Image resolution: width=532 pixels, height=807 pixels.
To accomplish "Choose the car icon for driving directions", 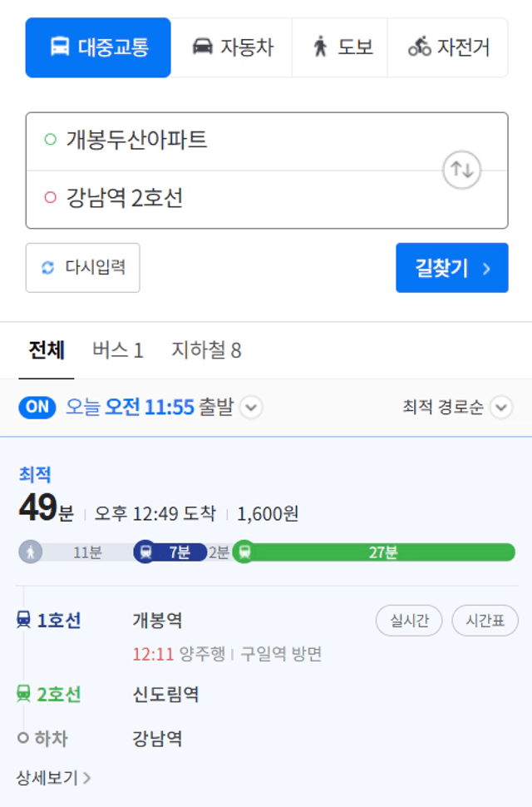I will 203,47.
